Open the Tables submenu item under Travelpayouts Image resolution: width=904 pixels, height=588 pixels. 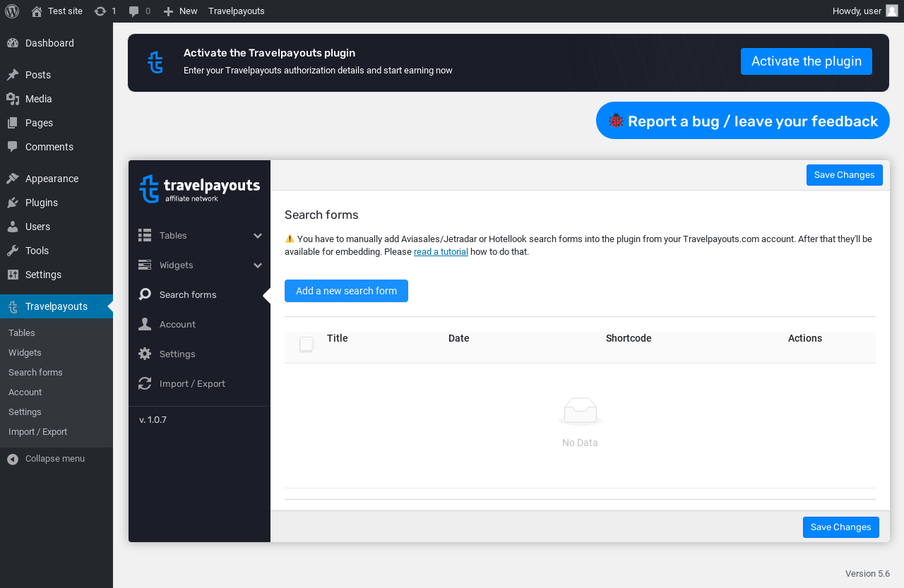22,333
